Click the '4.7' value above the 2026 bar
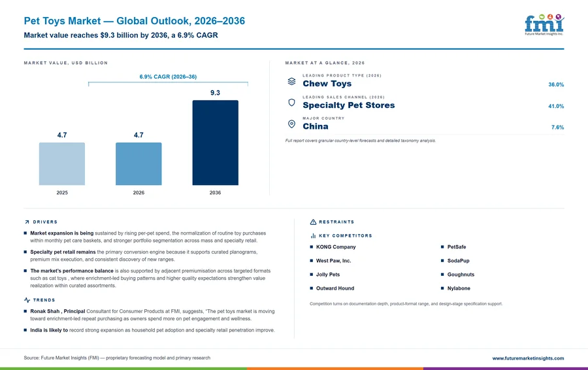Screen dimensions: 588x370 139,135
